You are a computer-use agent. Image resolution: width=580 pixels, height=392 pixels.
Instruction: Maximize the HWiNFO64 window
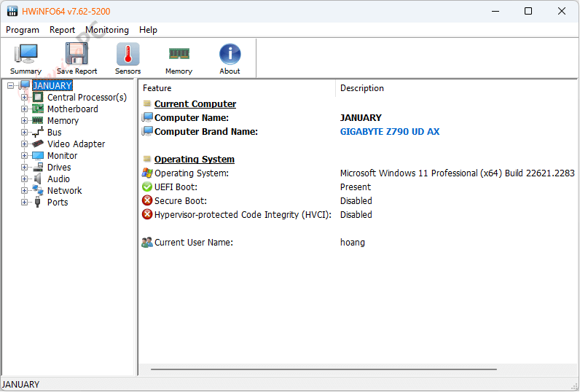tap(528, 11)
